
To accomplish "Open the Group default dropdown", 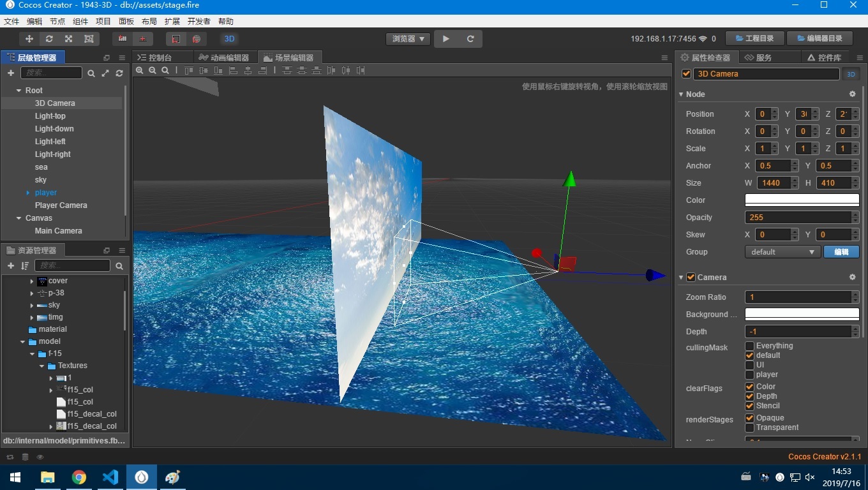I will pos(782,252).
